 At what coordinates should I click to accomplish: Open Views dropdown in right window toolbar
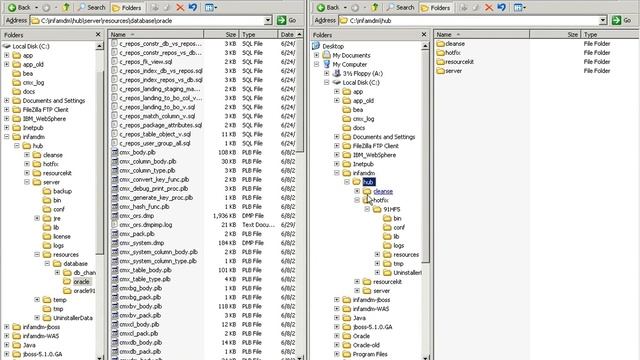(520, 7)
